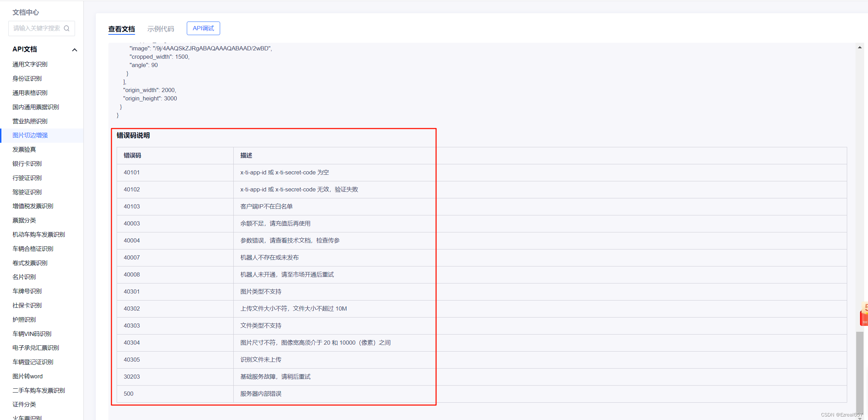Collapse the API文档 section

point(74,50)
